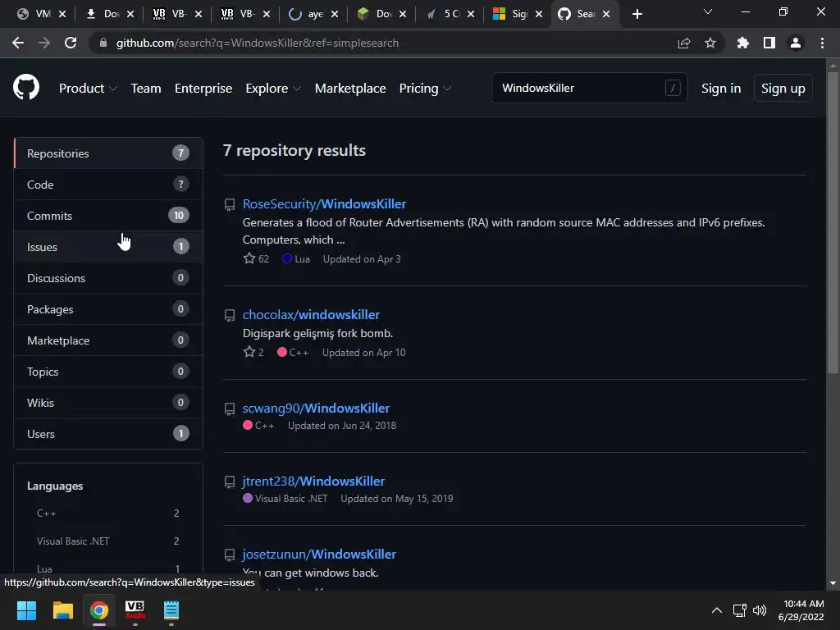Select Issues filter in sidebar

tap(108, 246)
